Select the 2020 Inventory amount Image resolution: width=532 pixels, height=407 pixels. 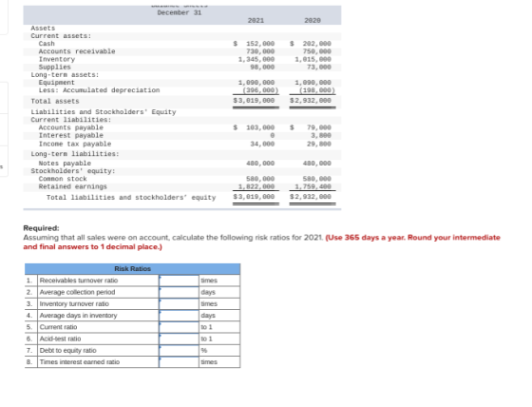(x=313, y=59)
